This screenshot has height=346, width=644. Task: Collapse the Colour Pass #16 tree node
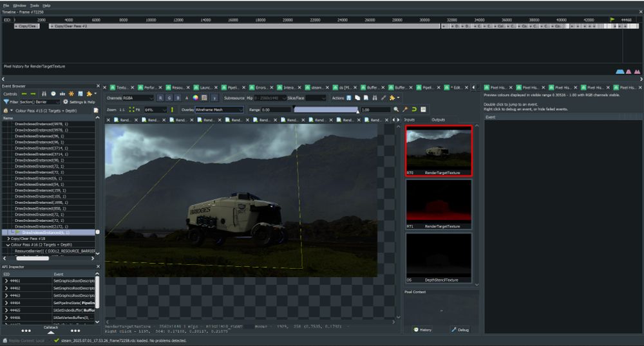tap(8, 245)
